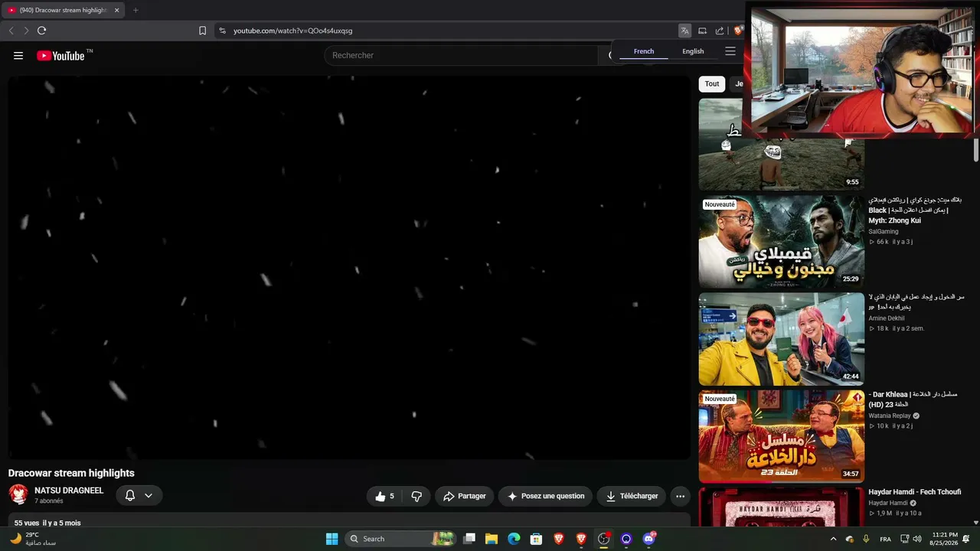
Task: Open the Amine Dekhil video thumbnail
Action: pyautogui.click(x=781, y=339)
